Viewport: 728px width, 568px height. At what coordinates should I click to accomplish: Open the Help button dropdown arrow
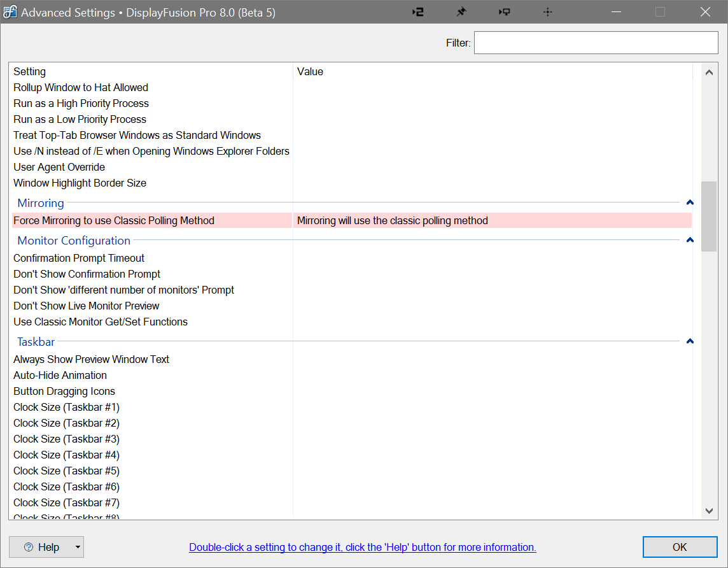tap(77, 547)
